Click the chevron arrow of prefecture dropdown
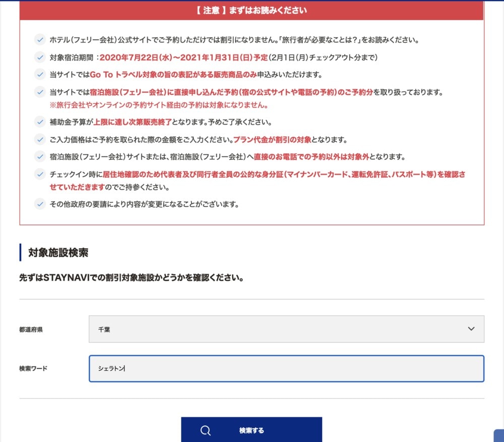This screenshot has height=442, width=504. point(471,329)
